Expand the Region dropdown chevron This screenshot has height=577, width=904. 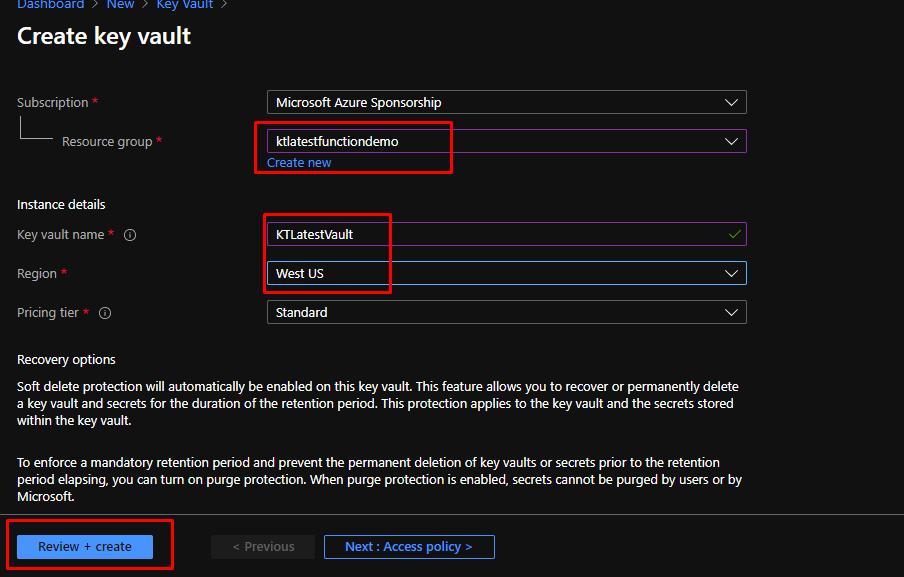(x=731, y=273)
